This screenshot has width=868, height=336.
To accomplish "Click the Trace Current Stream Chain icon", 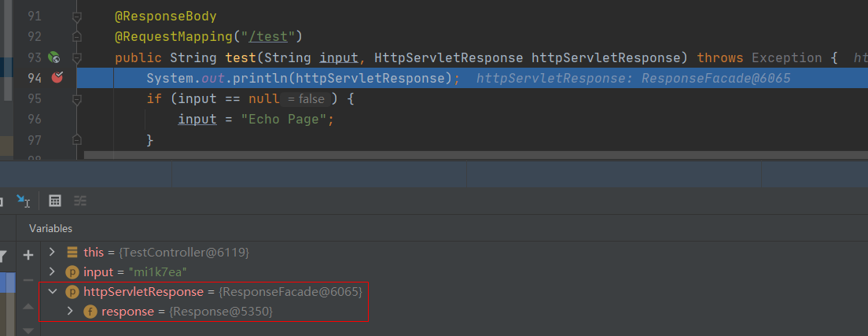I will pyautogui.click(x=80, y=201).
